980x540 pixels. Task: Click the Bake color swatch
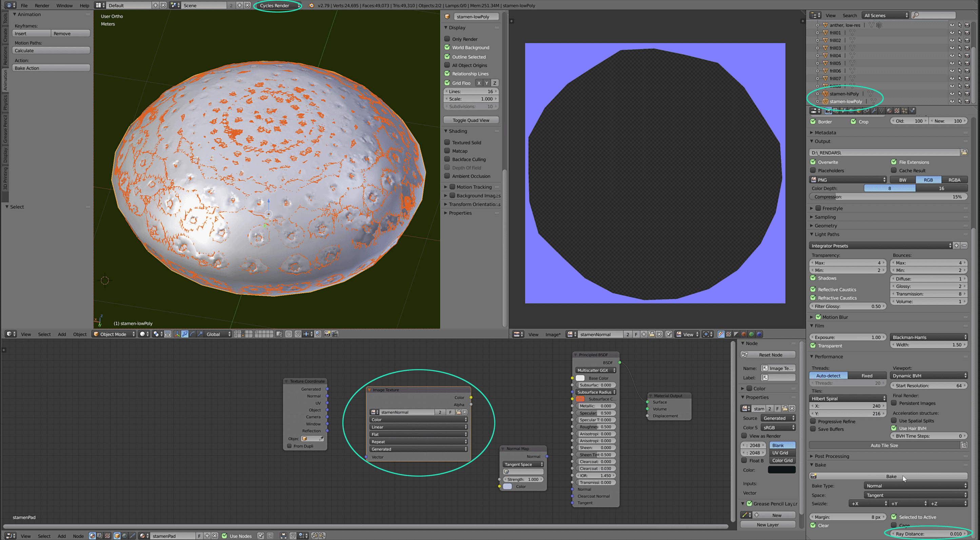click(x=781, y=470)
